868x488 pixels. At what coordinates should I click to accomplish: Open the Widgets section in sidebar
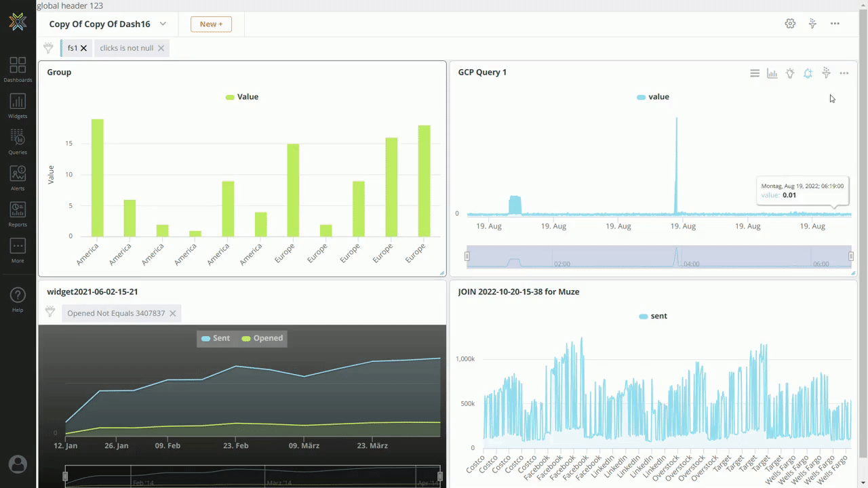[18, 106]
